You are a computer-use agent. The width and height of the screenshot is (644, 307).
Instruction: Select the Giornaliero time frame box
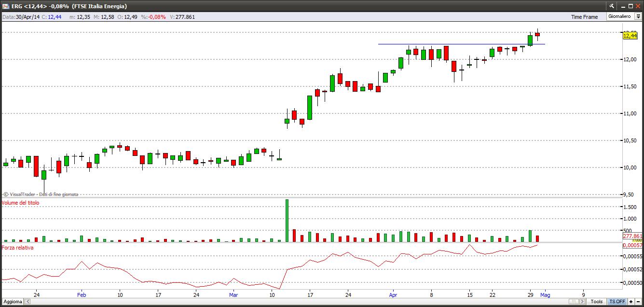620,16
